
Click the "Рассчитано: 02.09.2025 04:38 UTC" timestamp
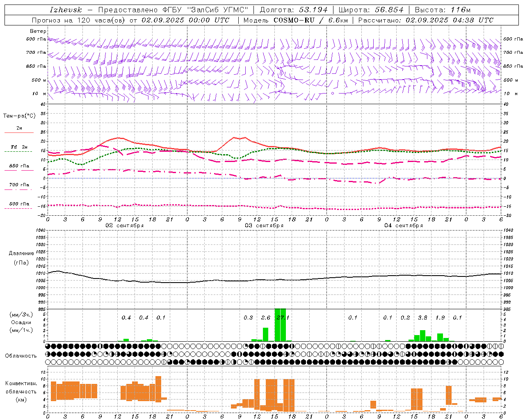tap(426, 20)
